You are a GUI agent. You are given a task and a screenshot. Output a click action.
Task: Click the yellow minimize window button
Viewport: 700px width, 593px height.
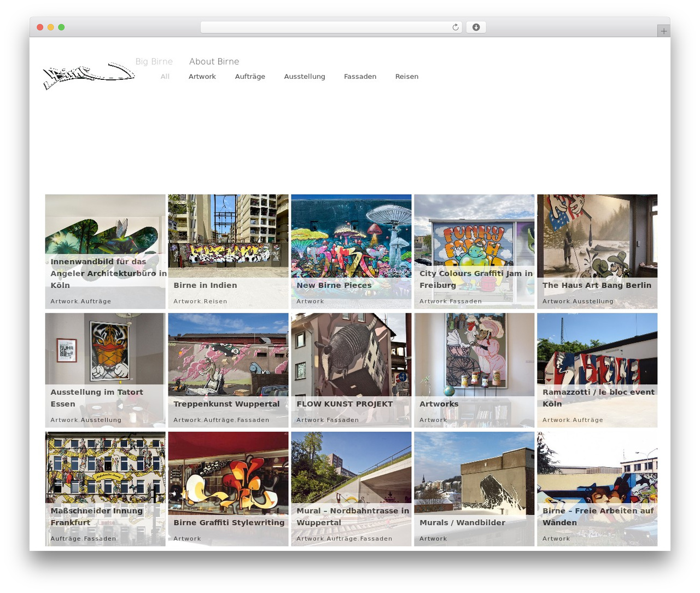pyautogui.click(x=50, y=27)
